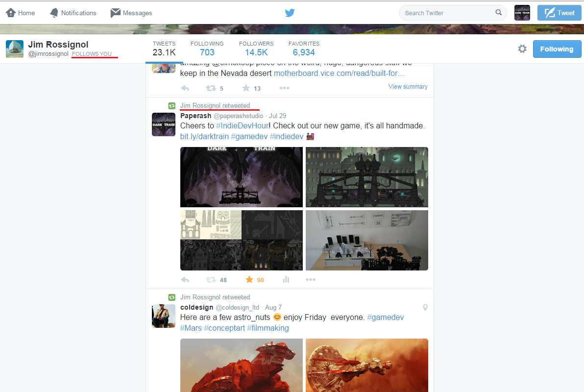The image size is (584, 392).
Task: Click green retweet icon above Paperash tweet
Action: [x=171, y=106]
